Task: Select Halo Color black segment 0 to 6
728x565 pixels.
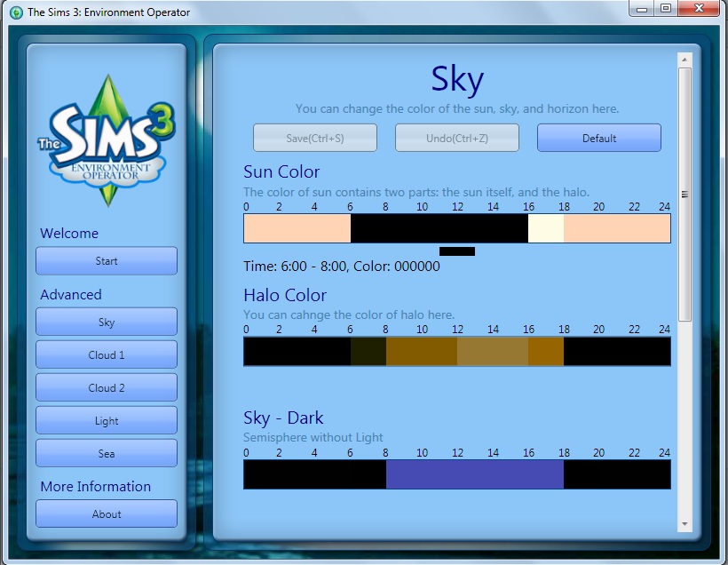Action: point(297,351)
